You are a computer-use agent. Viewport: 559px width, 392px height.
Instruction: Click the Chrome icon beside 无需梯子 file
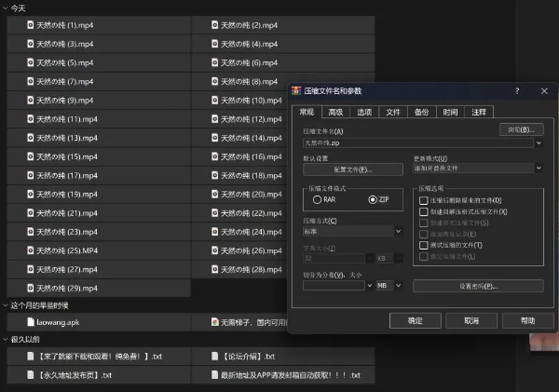point(215,322)
